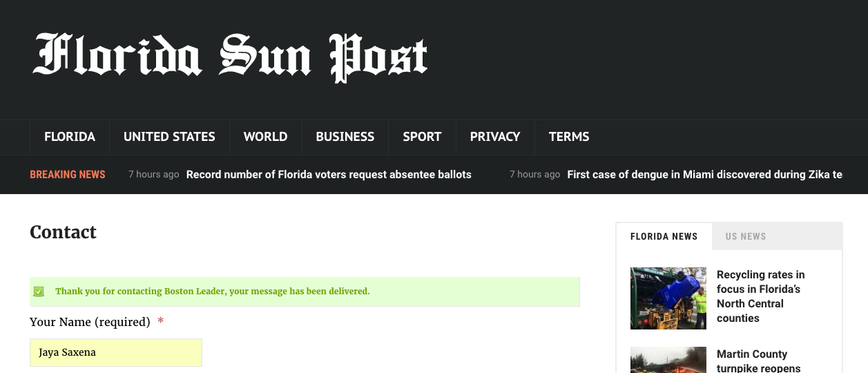Click the message delivered confirmation banner

coord(305,291)
